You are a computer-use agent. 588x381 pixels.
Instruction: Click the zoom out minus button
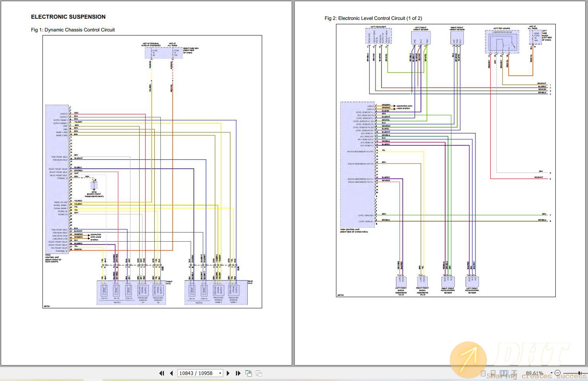[x=557, y=373]
